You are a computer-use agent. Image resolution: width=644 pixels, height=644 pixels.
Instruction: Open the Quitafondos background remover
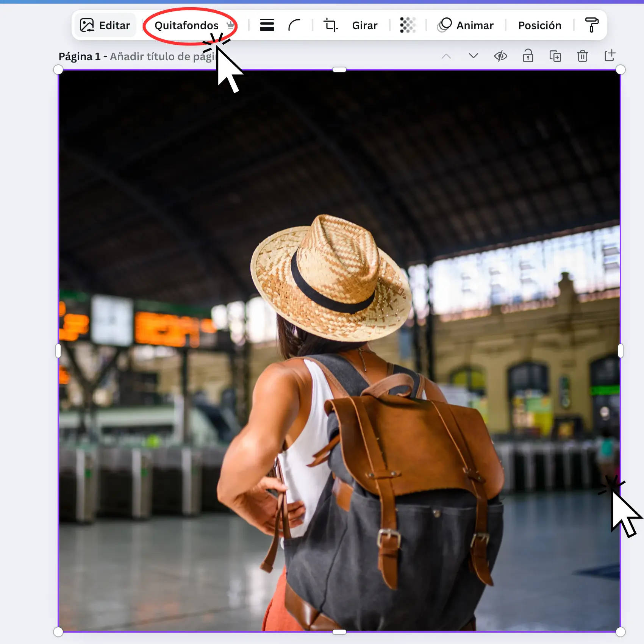186,25
